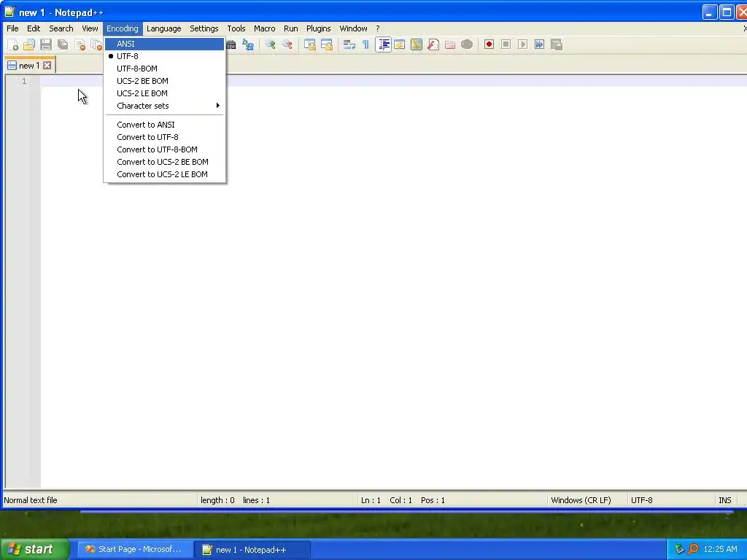Open the View menu
Image resolution: width=747 pixels, height=560 pixels.
pos(90,28)
